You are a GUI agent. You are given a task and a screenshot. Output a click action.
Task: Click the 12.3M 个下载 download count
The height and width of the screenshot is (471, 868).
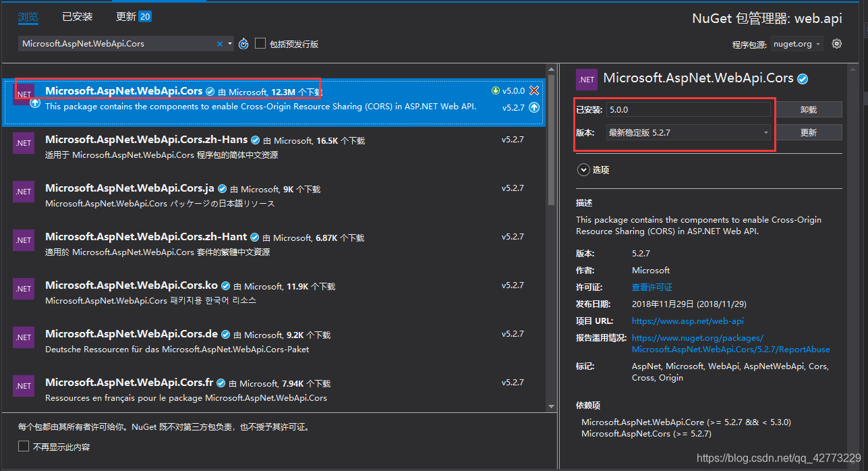click(x=297, y=92)
